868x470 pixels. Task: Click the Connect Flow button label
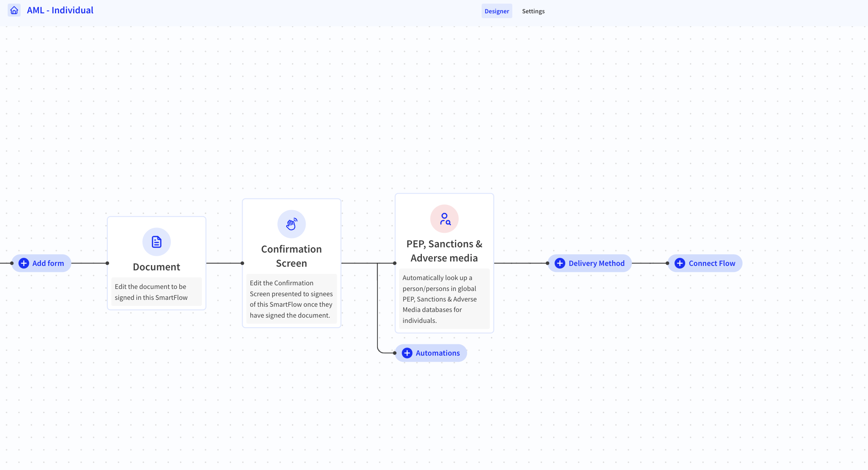click(712, 263)
